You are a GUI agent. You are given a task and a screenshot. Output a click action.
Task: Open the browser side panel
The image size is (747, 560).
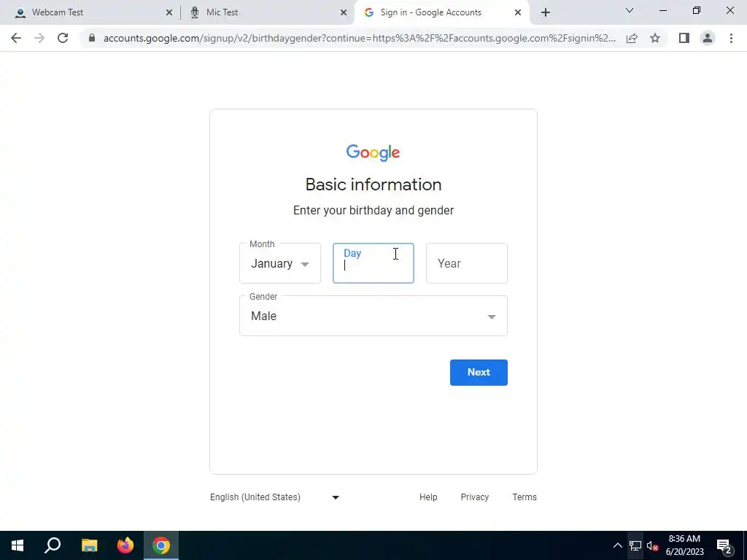684,38
